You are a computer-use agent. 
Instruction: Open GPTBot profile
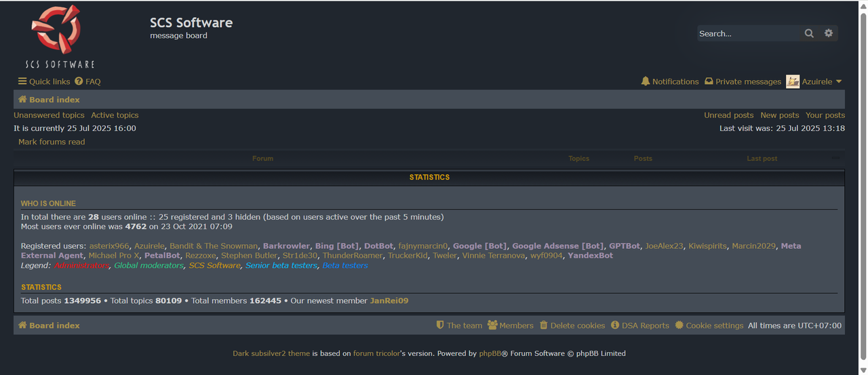(x=625, y=246)
